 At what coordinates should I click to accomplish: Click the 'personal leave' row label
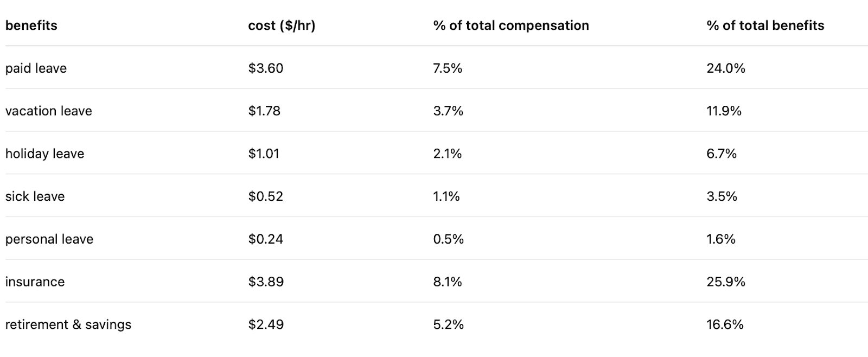pyautogui.click(x=49, y=239)
